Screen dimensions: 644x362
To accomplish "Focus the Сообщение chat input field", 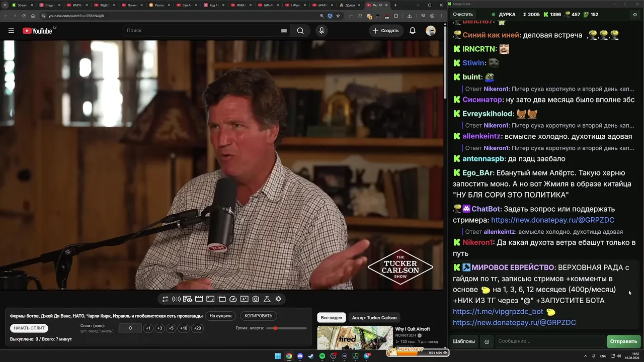I will (550, 341).
